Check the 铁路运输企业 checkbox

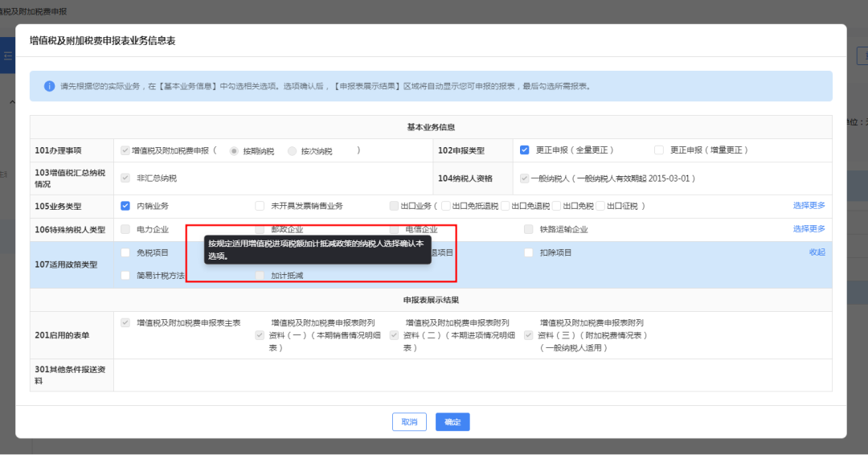point(529,229)
